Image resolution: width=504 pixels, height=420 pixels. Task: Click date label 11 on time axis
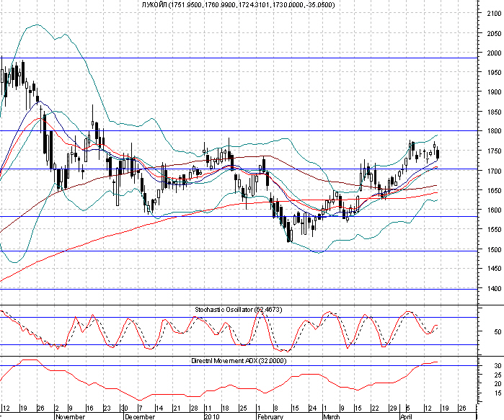click(208, 408)
